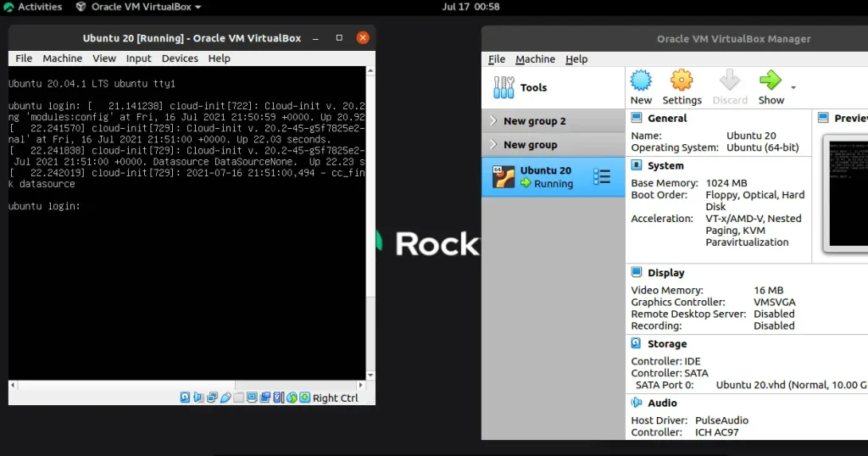Click the recording indicator with overlapping screens
The image size is (868, 456).
tap(265, 398)
